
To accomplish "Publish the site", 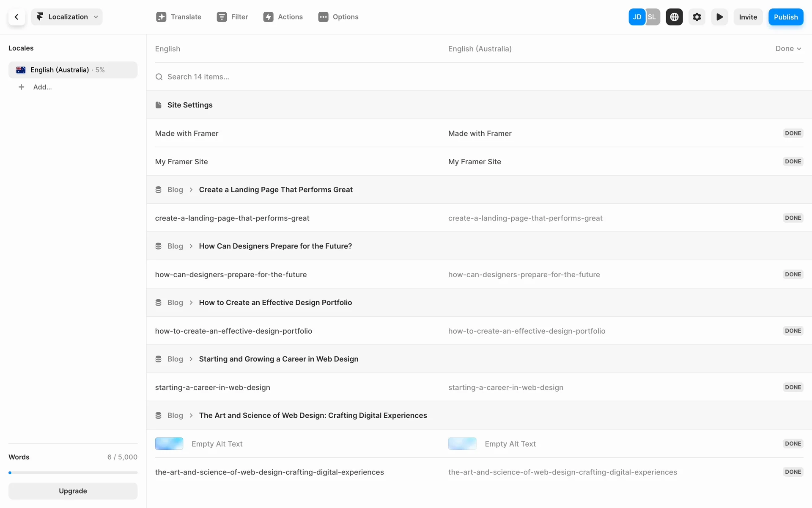I will coord(785,17).
